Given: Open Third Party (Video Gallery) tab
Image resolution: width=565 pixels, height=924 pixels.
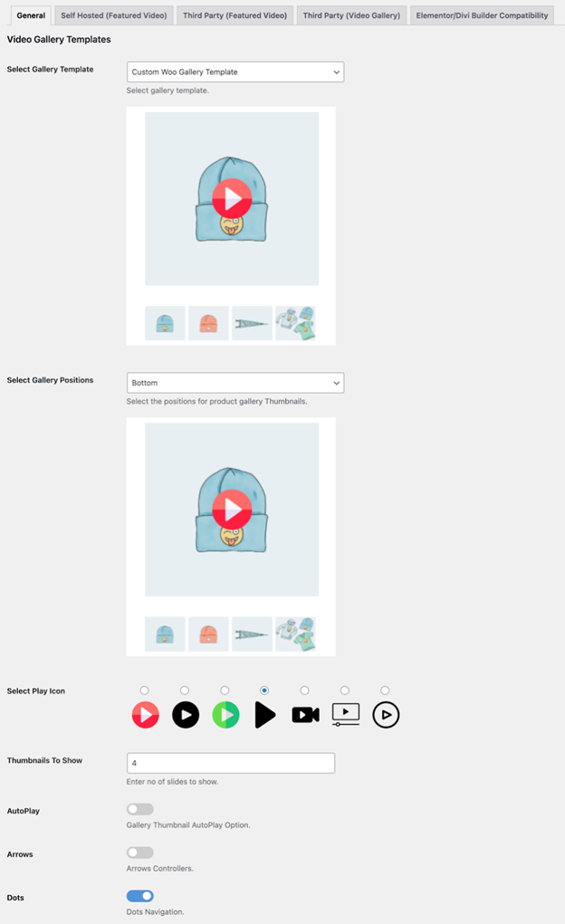Looking at the screenshot, I should click(x=351, y=15).
